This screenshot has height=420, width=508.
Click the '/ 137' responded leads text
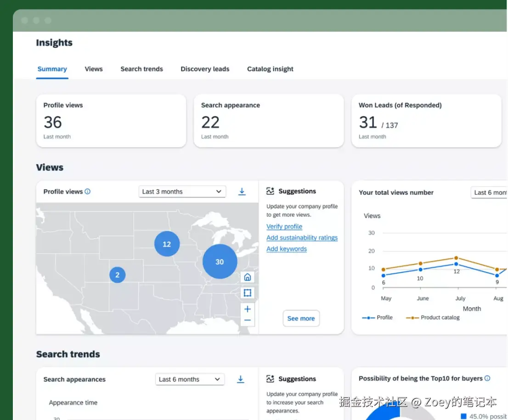pyautogui.click(x=389, y=125)
